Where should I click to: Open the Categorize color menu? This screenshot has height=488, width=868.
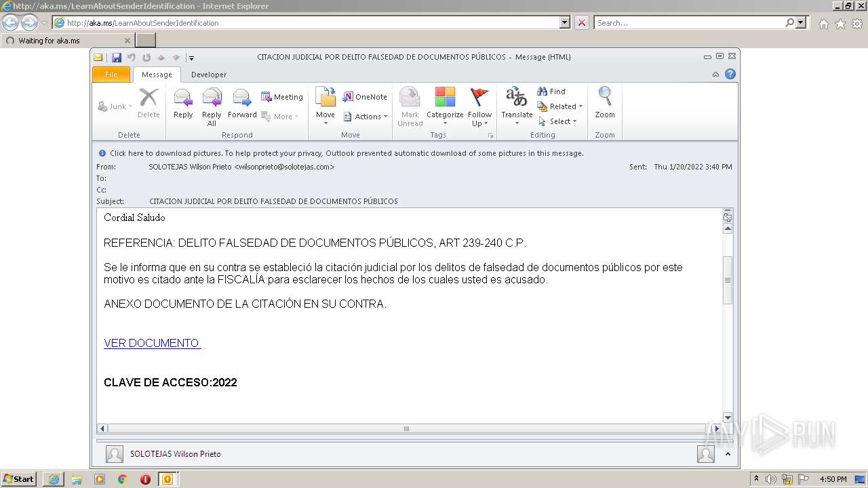pyautogui.click(x=445, y=106)
